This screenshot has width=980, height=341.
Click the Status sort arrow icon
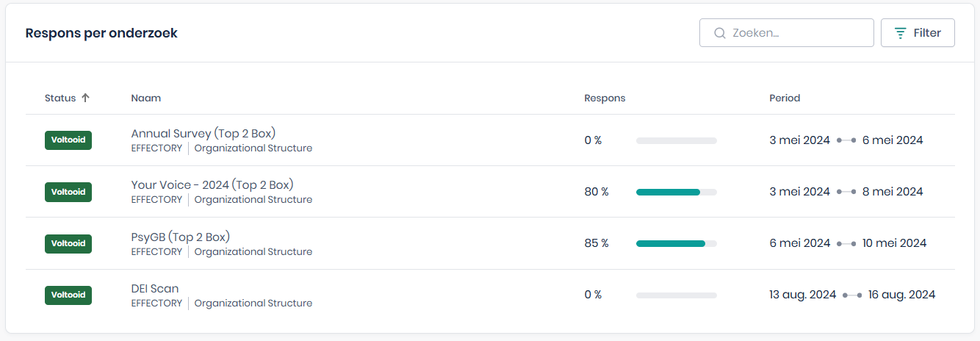(x=85, y=98)
